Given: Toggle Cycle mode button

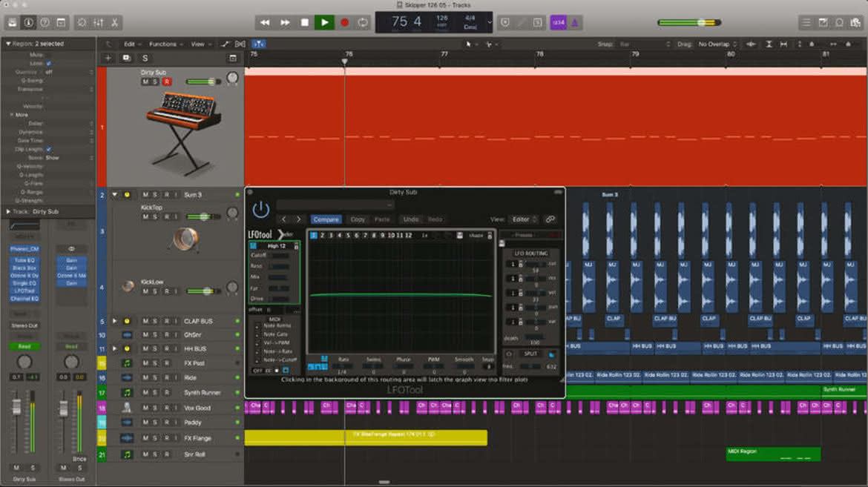Looking at the screenshot, I should [x=363, y=23].
